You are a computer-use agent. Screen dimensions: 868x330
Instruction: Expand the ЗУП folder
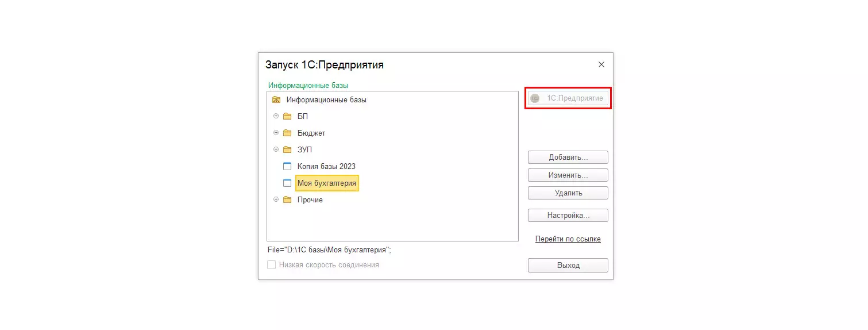click(x=276, y=149)
